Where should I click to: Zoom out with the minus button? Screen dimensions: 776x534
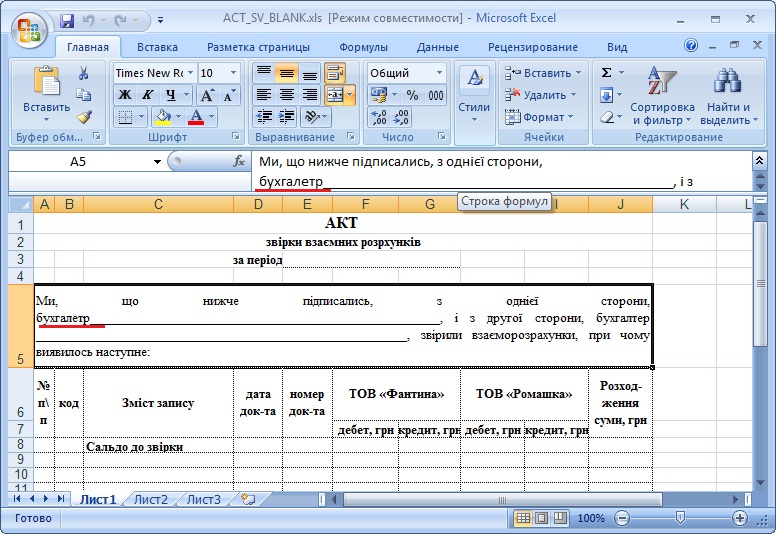pos(622,518)
